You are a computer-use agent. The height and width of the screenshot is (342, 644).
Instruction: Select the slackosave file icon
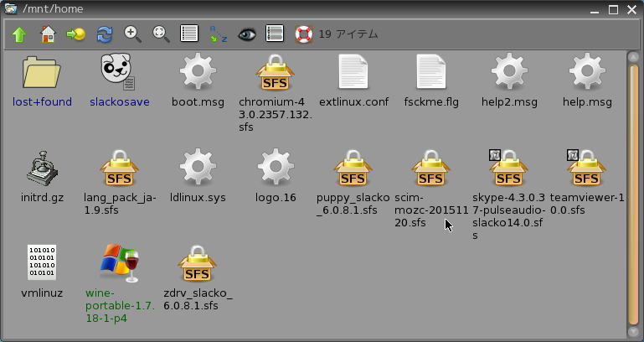click(x=118, y=72)
